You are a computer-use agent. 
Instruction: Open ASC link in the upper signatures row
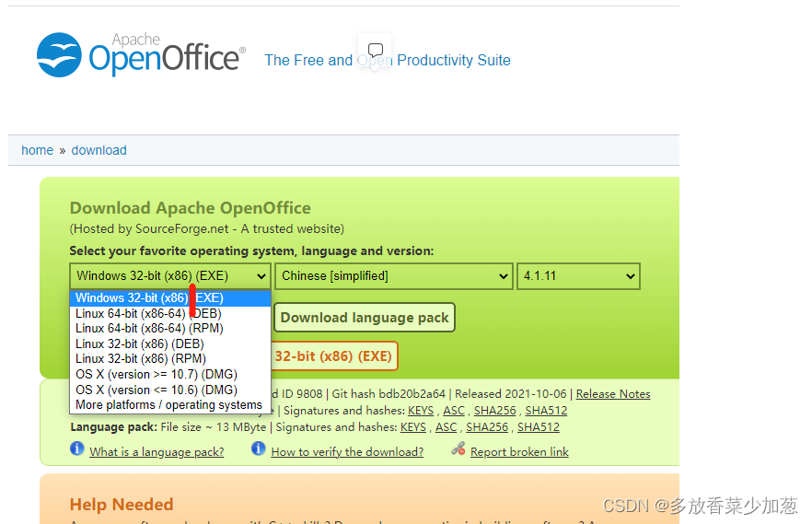454,411
